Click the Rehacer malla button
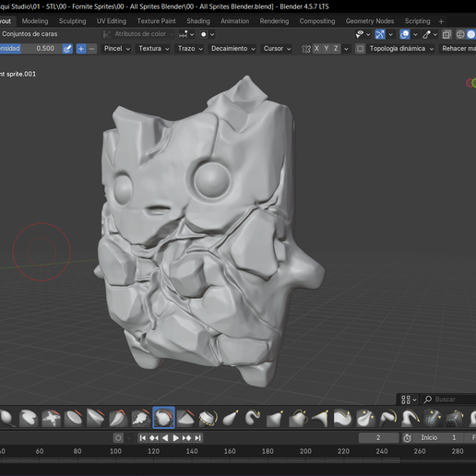476x476 pixels. coord(458,49)
